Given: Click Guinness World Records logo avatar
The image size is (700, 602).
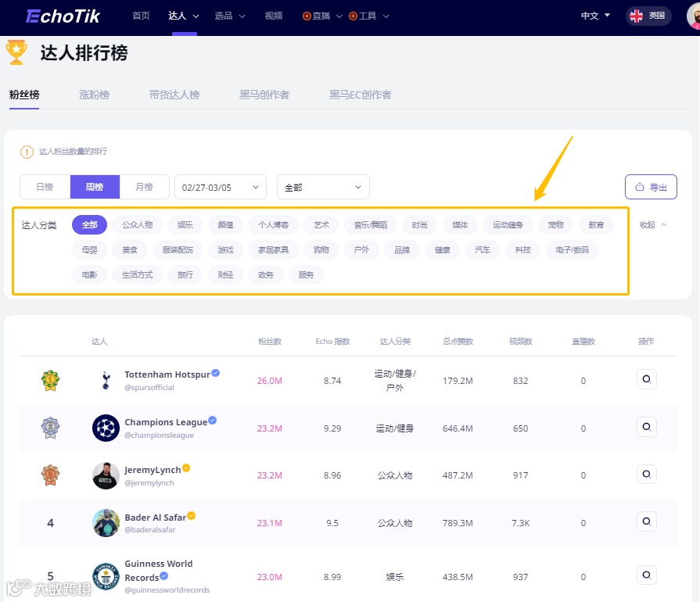Looking at the screenshot, I should [106, 576].
